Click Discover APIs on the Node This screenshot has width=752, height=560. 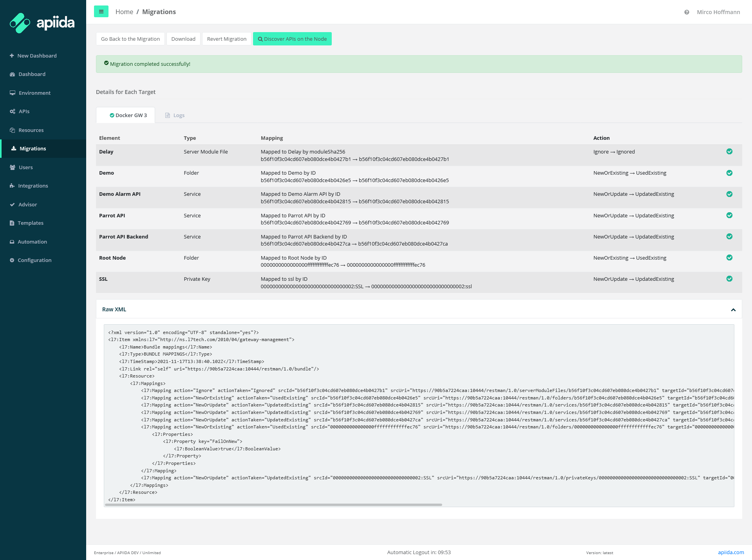point(292,39)
